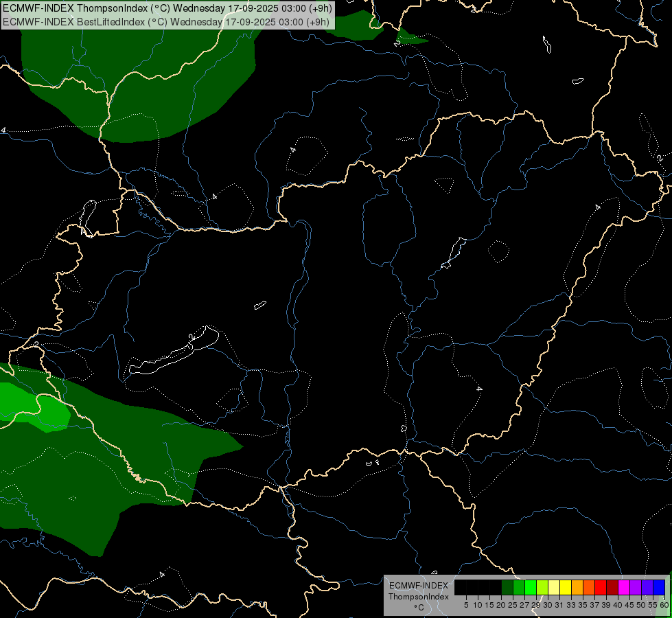672x618 pixels.
Task: Pick the dark green 20–25 legend swatch
Action: point(507,587)
